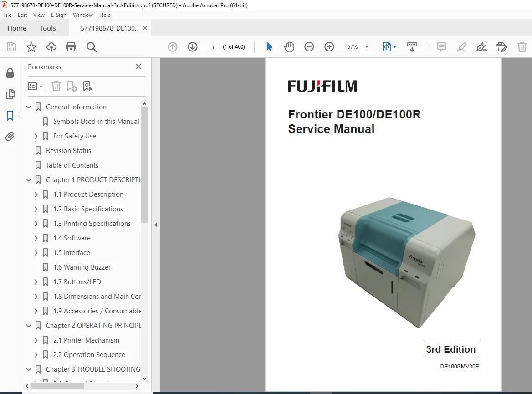Add file to starred with star icon

pos(31,47)
